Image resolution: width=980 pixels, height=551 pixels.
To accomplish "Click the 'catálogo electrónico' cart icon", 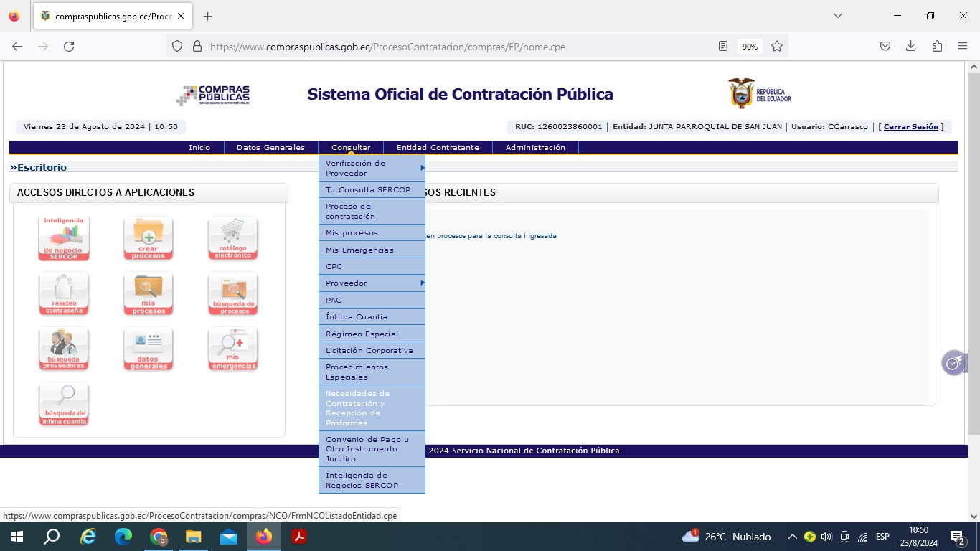I will pos(233,238).
